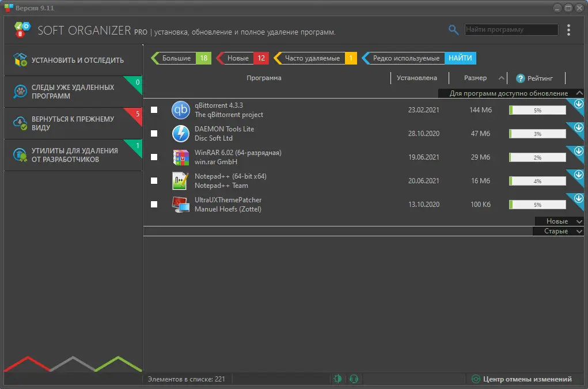Click the rating help question mark icon
588x389 pixels.
(520, 78)
